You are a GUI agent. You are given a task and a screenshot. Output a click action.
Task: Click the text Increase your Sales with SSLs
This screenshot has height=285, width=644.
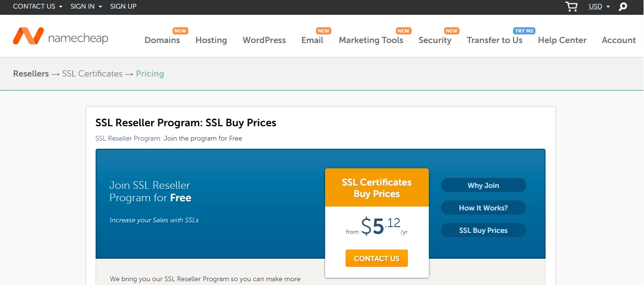point(154,220)
